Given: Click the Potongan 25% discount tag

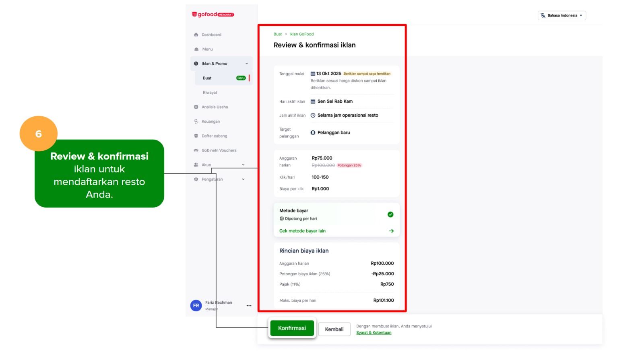Looking at the screenshot, I should (x=349, y=165).
